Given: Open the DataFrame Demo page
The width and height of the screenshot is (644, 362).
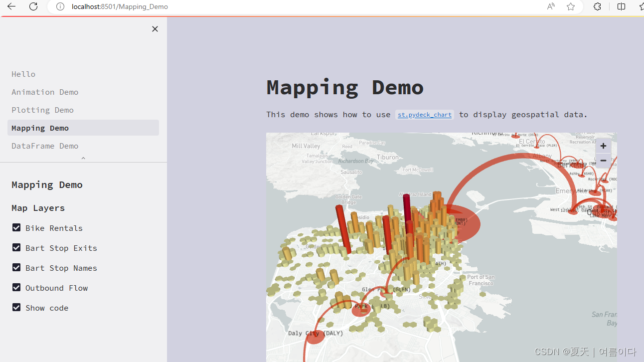Looking at the screenshot, I should [x=83, y=146].
